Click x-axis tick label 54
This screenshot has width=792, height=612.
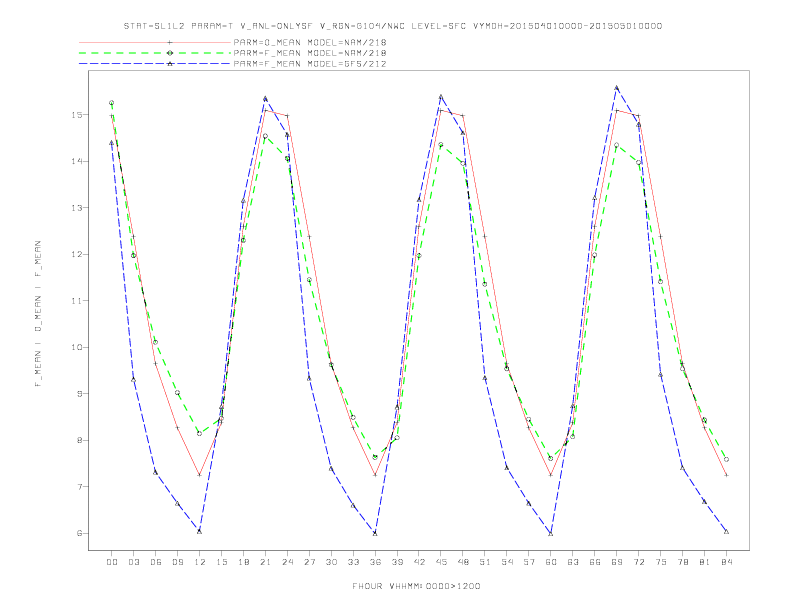click(x=507, y=562)
